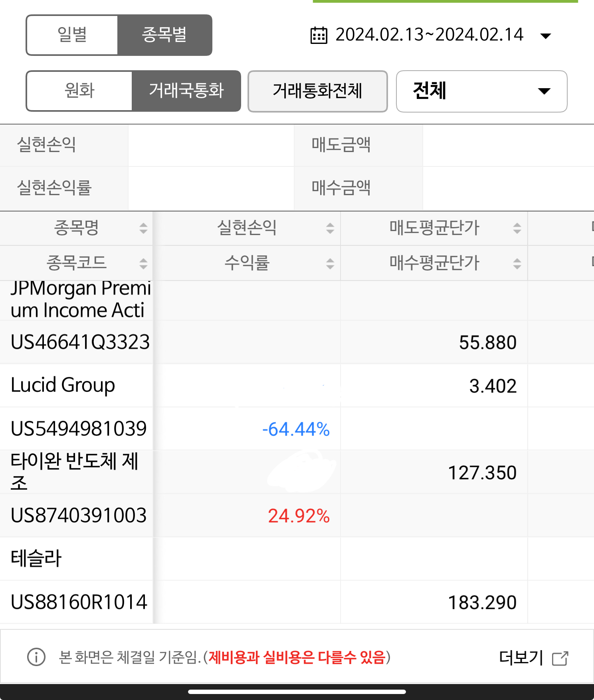Sort by 종목코드 column arrows

point(143,263)
